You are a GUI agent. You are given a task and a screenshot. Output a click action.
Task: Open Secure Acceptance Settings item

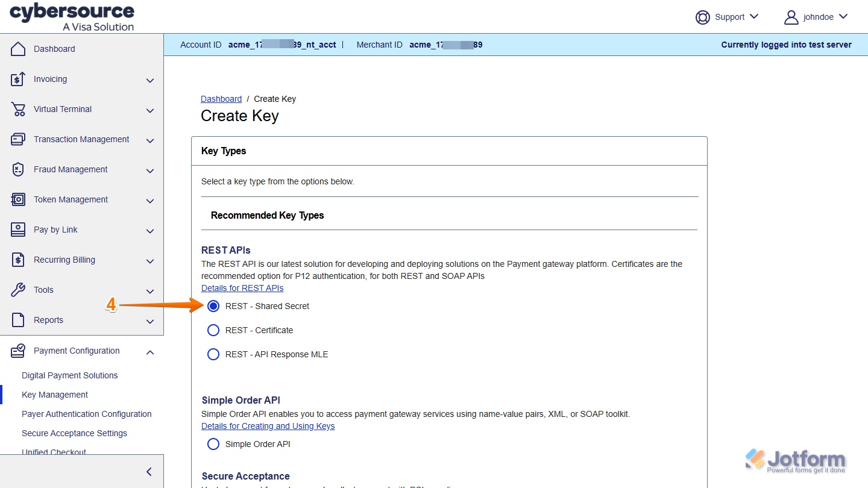75,433
